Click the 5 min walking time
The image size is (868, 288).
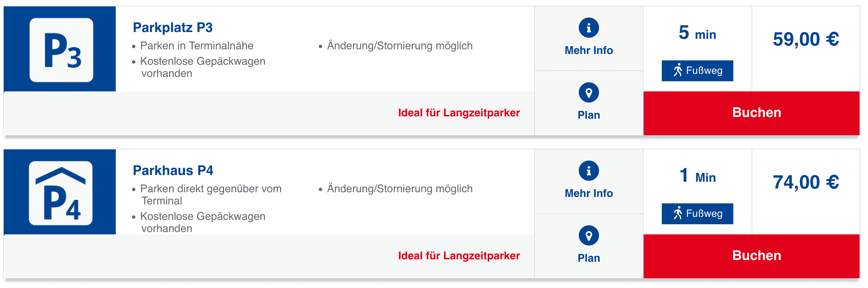pos(697,33)
